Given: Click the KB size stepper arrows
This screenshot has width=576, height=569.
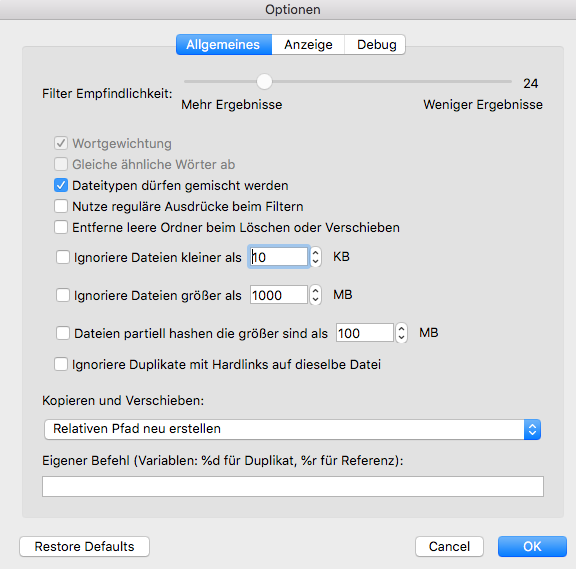Looking at the screenshot, I should [316, 257].
